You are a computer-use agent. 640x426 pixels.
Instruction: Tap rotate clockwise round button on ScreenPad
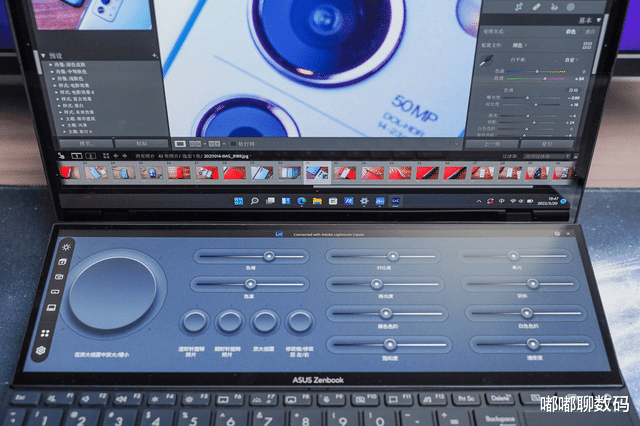(230, 321)
